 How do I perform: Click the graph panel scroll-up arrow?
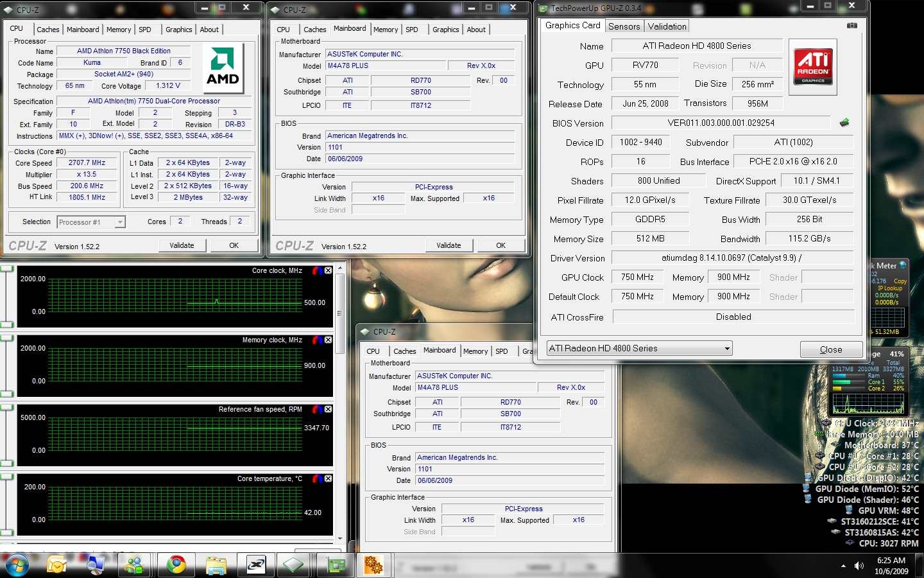[x=339, y=267]
